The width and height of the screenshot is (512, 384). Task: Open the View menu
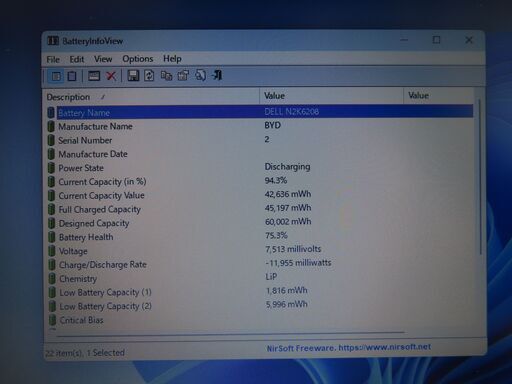tap(103, 59)
